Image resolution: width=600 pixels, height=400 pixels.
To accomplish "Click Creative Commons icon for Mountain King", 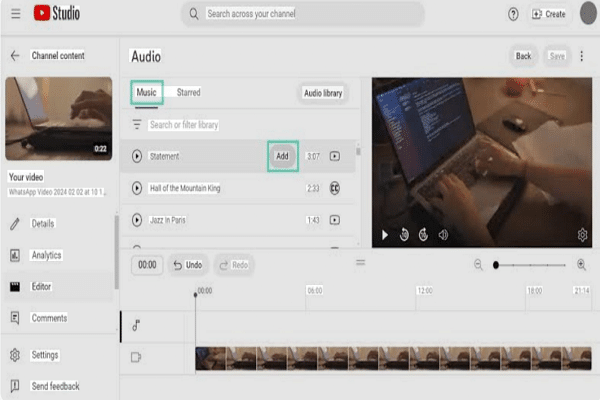I will [335, 188].
